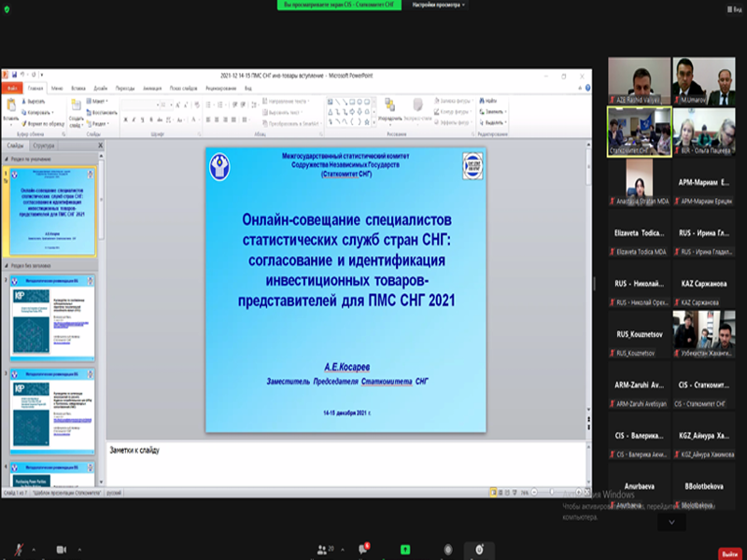Open the Participants panel
747x560 pixels.
point(322,549)
